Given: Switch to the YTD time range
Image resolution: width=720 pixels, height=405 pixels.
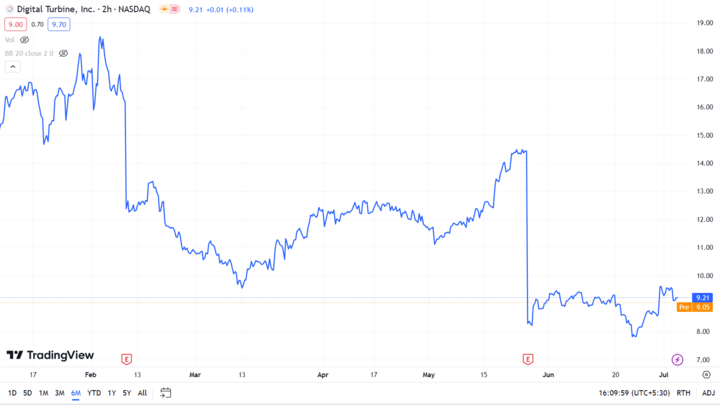Looking at the screenshot, I should (x=94, y=393).
